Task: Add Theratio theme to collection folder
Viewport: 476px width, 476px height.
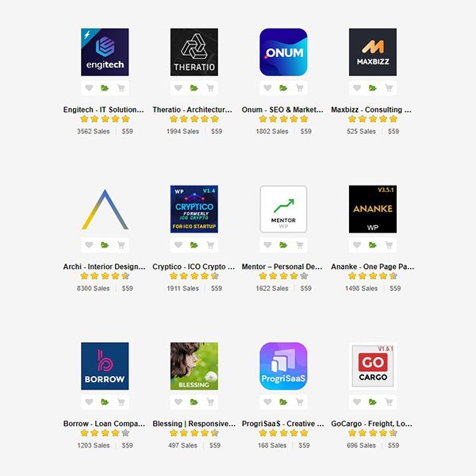Action: [x=194, y=88]
